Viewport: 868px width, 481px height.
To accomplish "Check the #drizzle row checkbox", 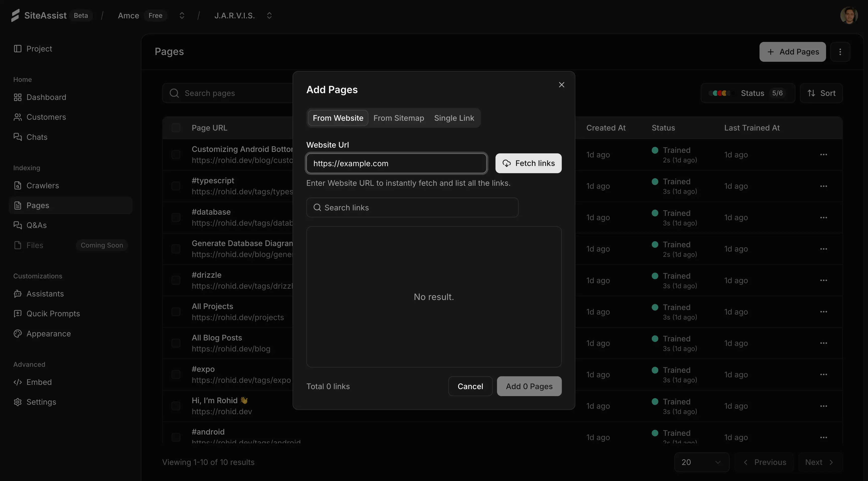I will (x=176, y=281).
